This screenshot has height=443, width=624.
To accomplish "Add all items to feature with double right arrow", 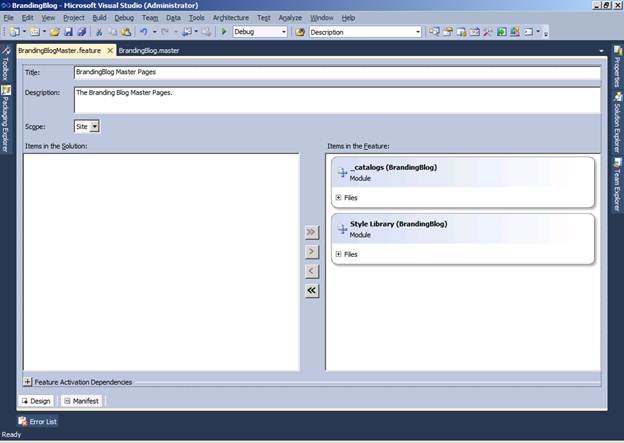I will [x=312, y=232].
